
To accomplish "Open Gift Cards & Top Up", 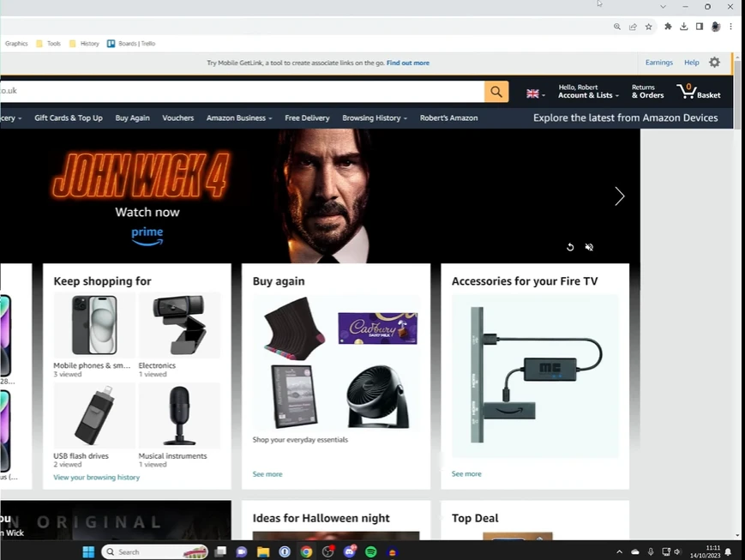I will pyautogui.click(x=69, y=117).
